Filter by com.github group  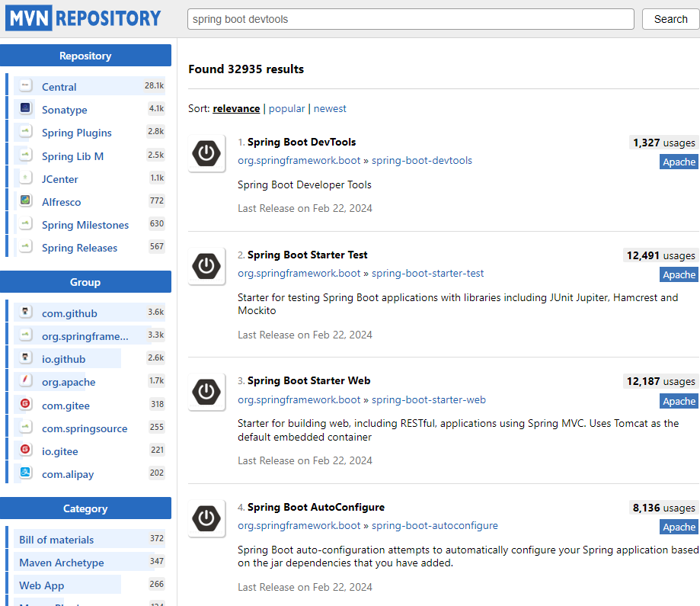(69, 314)
